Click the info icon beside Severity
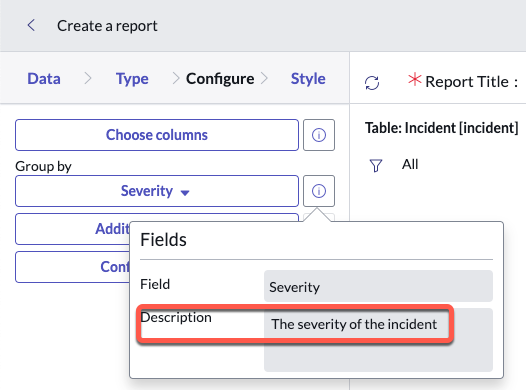Image resolution: width=526 pixels, height=390 pixels. [319, 191]
